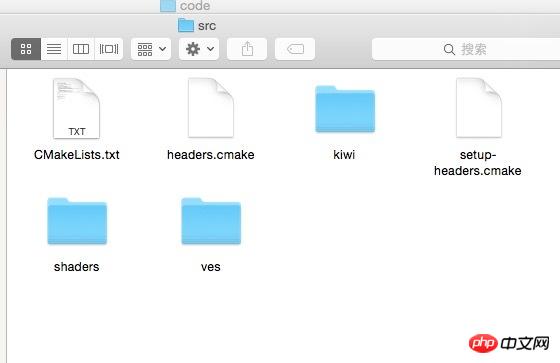Select the shaders folder icon
Screen dimensions: 560x363
(77, 221)
